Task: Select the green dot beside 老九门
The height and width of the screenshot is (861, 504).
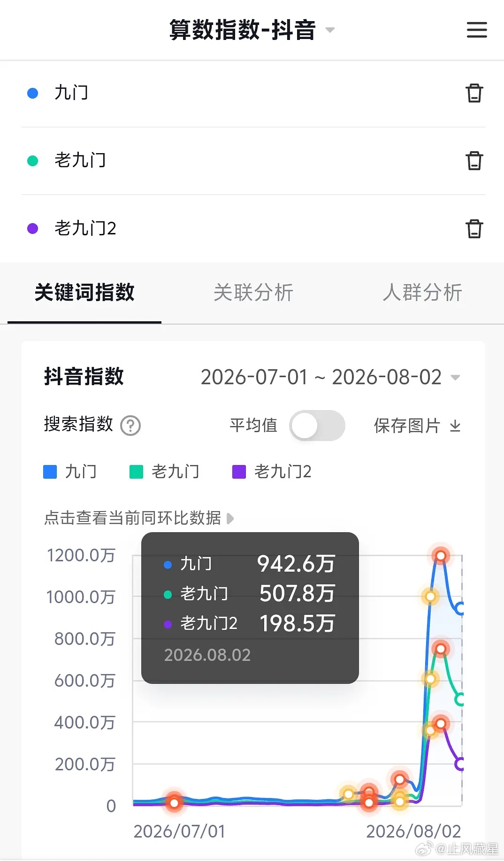Action: click(x=33, y=161)
